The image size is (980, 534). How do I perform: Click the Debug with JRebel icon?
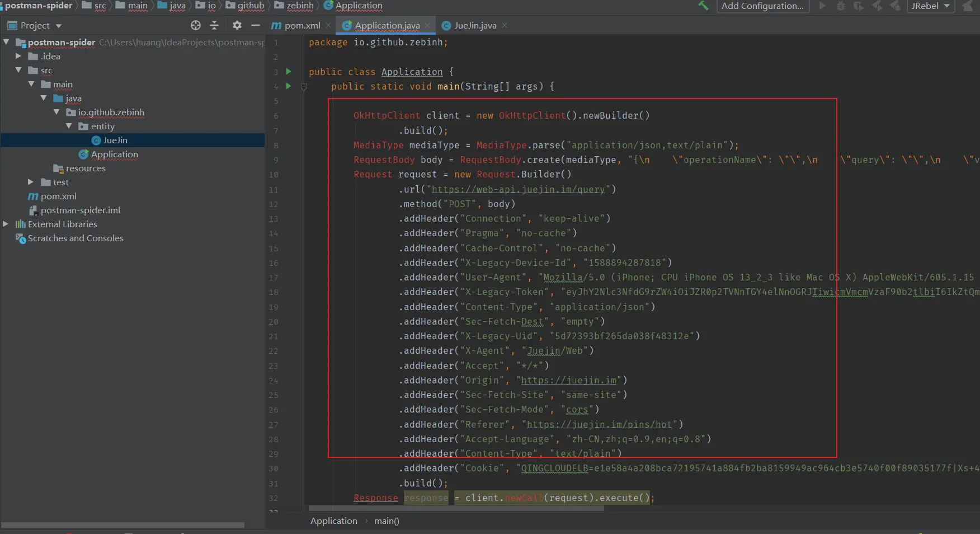(896, 6)
